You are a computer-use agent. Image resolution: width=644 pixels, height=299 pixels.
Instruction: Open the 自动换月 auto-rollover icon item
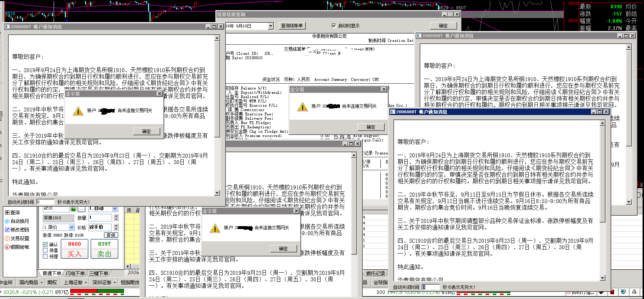(17, 221)
